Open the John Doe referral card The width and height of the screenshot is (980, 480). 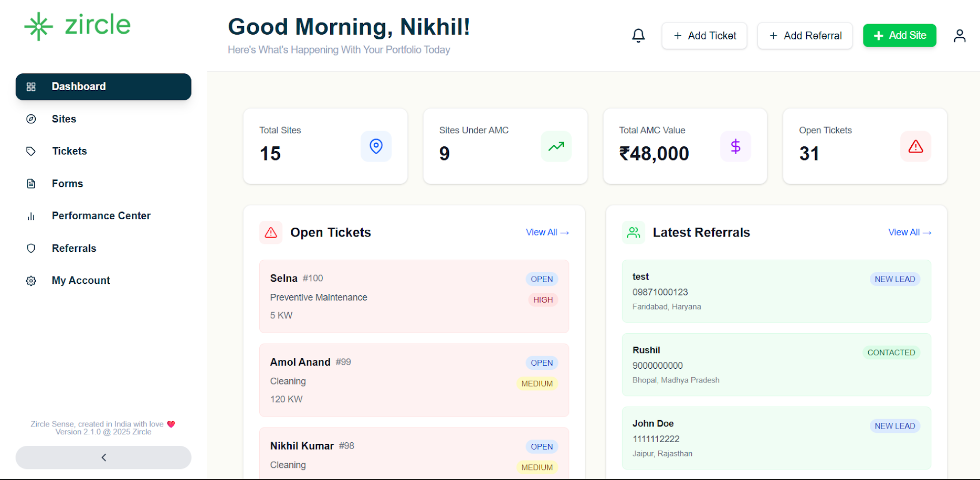pos(777,438)
